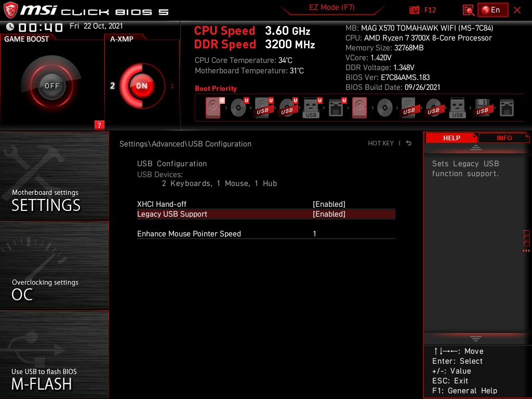Click the HOT KEY button
The image size is (532, 399).
pyautogui.click(x=381, y=143)
